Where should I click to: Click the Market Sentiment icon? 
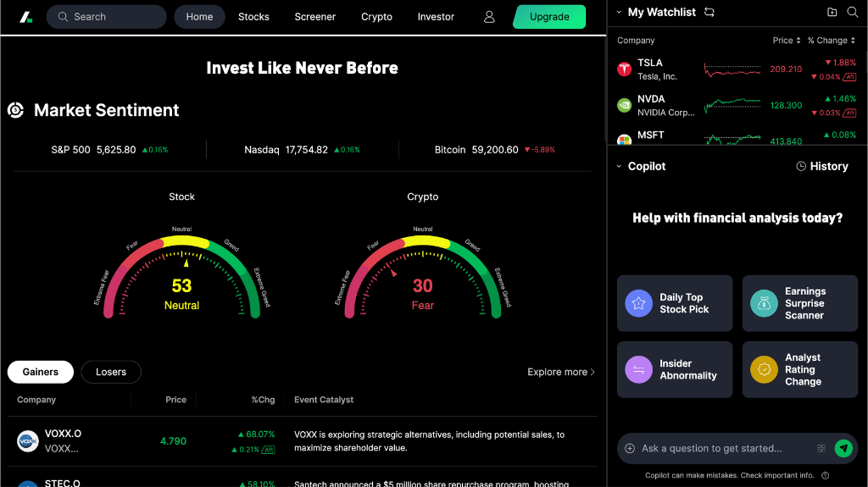pos(15,110)
